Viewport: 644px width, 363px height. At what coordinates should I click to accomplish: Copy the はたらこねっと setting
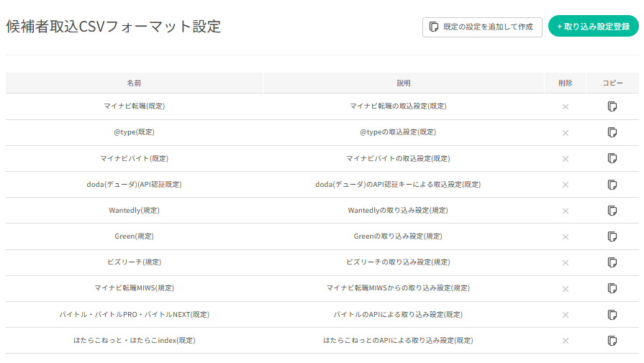(x=612, y=341)
